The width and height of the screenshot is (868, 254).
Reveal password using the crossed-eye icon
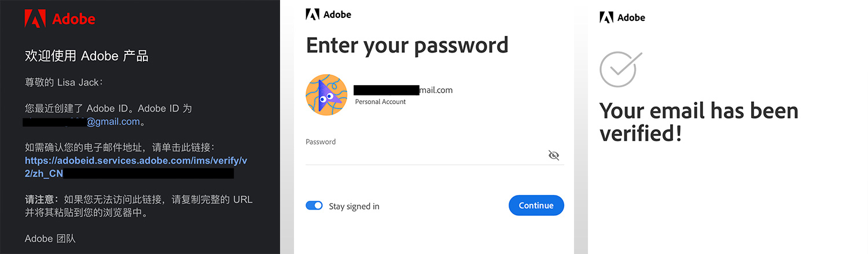554,155
